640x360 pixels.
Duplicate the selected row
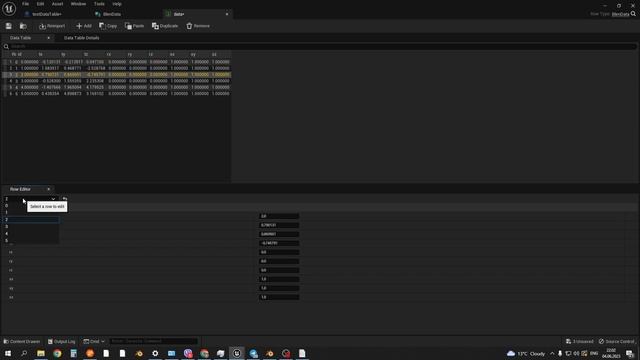tap(165, 26)
